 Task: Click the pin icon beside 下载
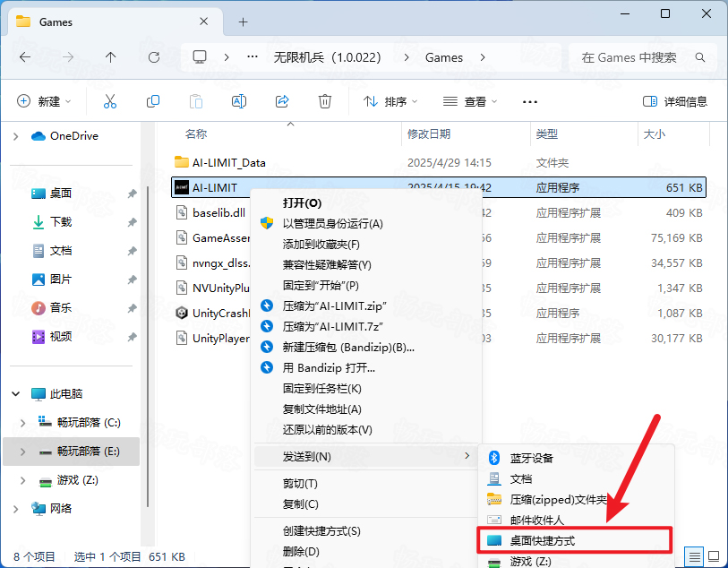133,222
